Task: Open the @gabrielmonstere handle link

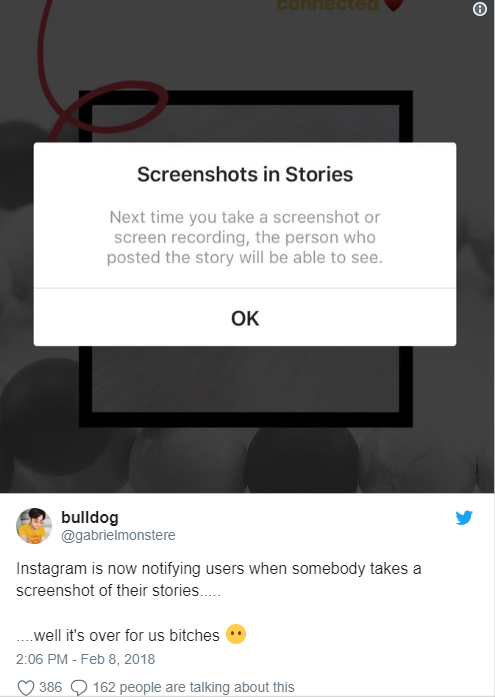Action: 118,535
